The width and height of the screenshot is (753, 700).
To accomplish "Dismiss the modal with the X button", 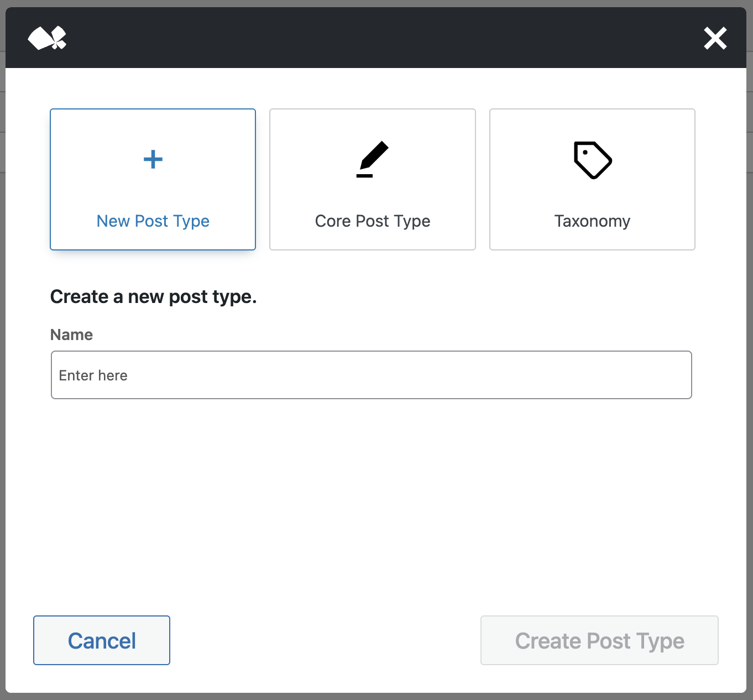I will click(x=715, y=38).
